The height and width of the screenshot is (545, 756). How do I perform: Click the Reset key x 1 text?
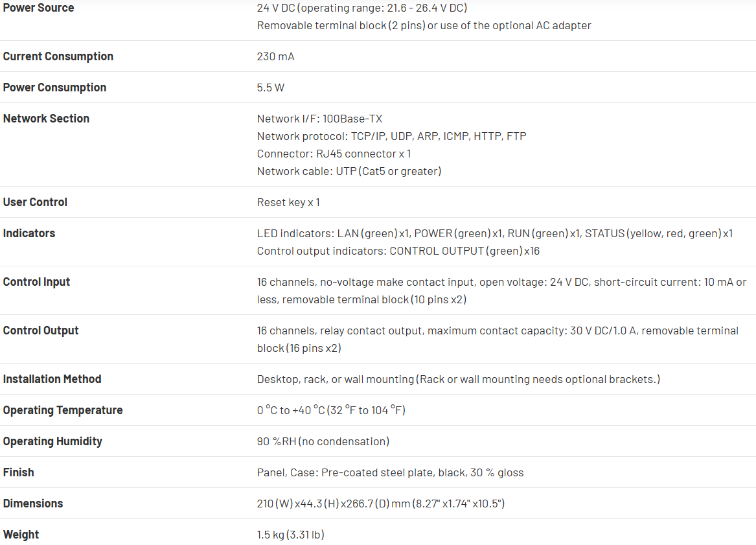coord(288,202)
